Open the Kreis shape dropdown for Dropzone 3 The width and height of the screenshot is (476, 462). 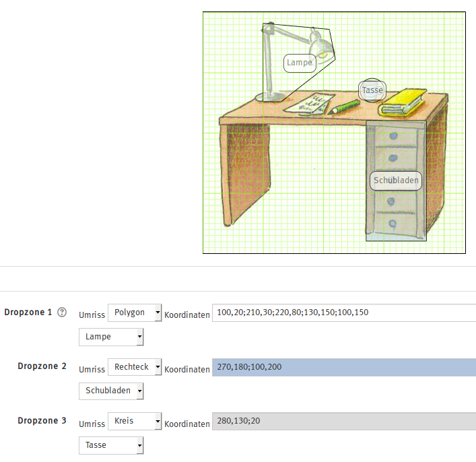pyautogui.click(x=135, y=421)
